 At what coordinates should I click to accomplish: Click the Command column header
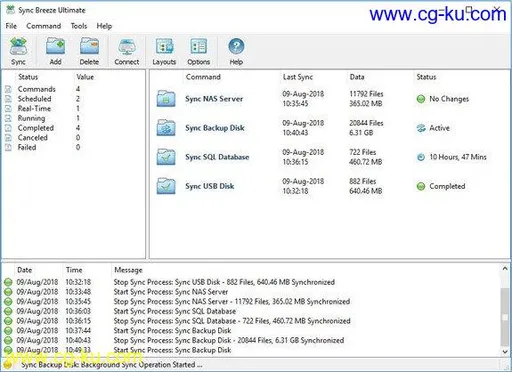(x=203, y=77)
